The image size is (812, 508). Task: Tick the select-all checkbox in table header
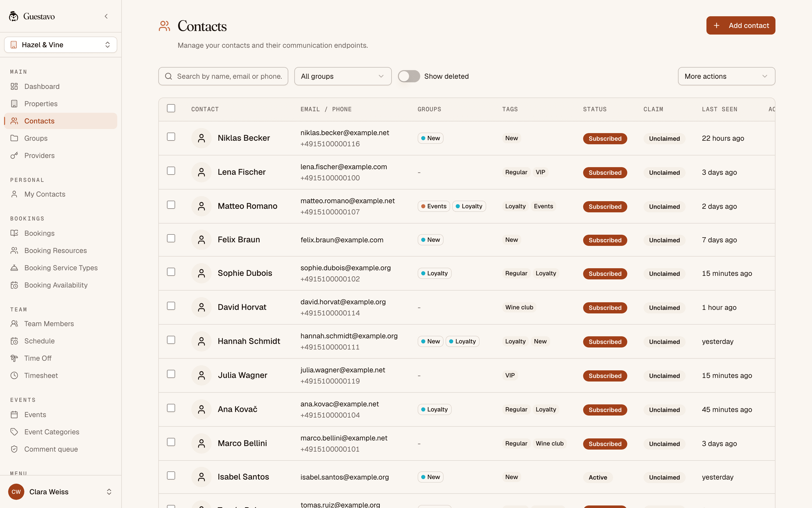(171, 108)
